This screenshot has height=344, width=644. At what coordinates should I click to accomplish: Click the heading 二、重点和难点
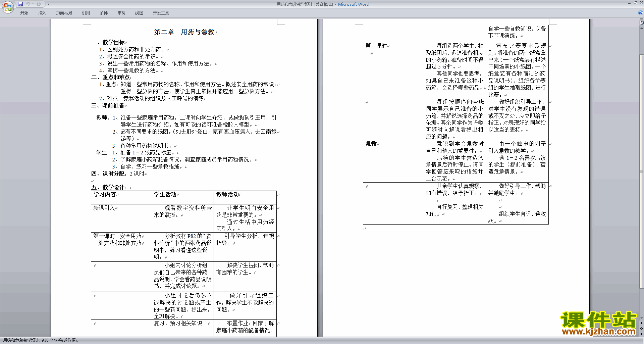tap(110, 77)
